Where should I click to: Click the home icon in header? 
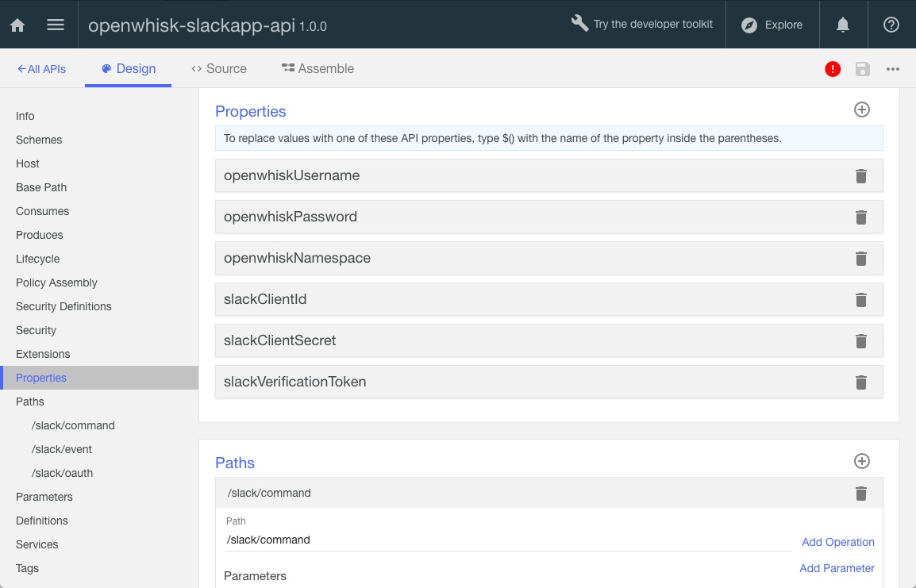17,25
